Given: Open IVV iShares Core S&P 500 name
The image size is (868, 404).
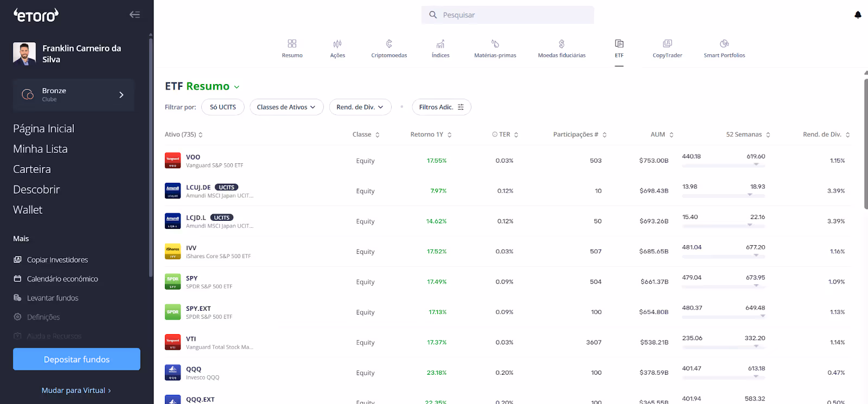Looking at the screenshot, I should [218, 256].
